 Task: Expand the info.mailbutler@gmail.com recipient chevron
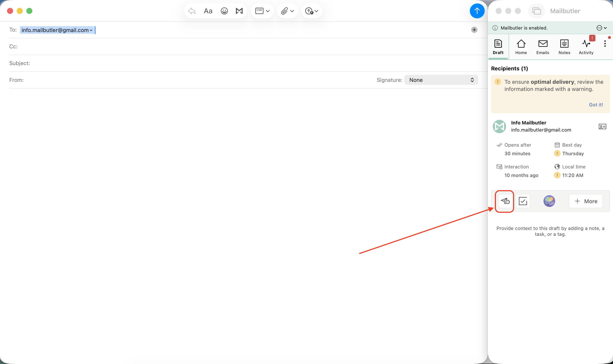coord(91,30)
